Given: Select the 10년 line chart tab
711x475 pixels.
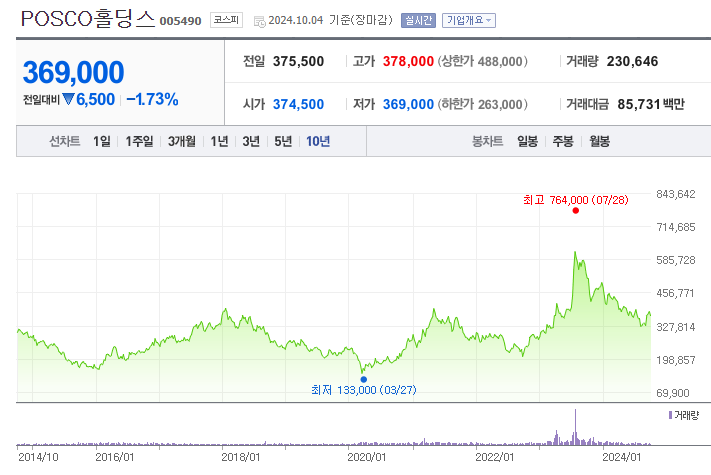Looking at the screenshot, I should pyautogui.click(x=318, y=141).
